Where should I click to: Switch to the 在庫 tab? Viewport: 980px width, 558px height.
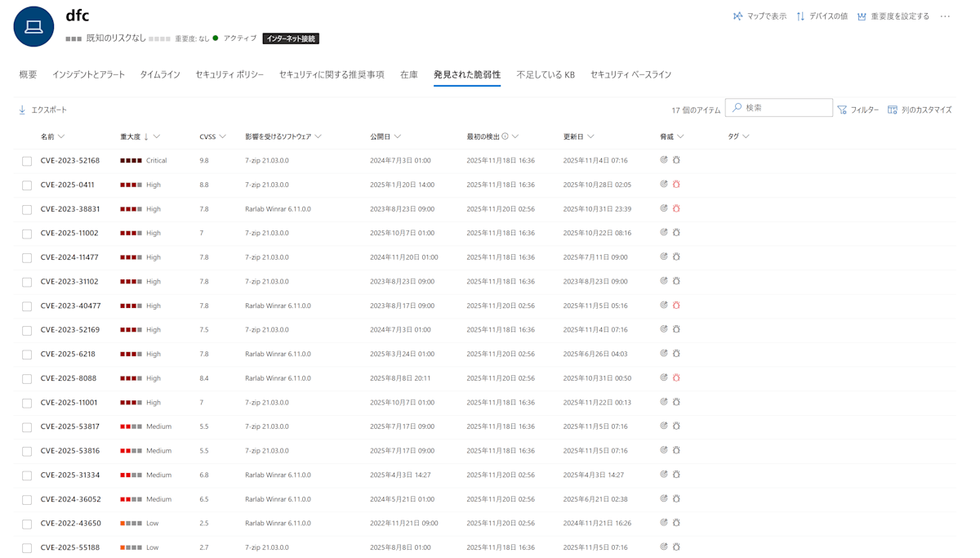pos(409,74)
